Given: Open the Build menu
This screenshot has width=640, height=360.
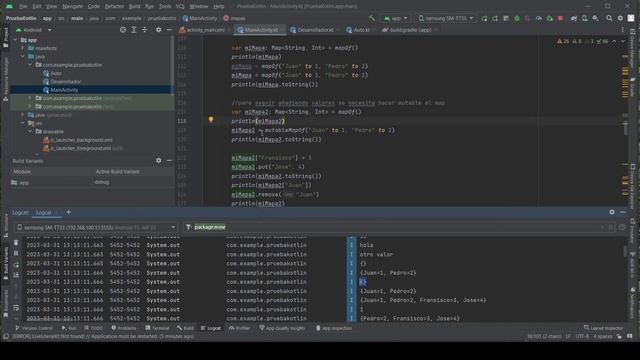Looking at the screenshot, I should (134, 7).
